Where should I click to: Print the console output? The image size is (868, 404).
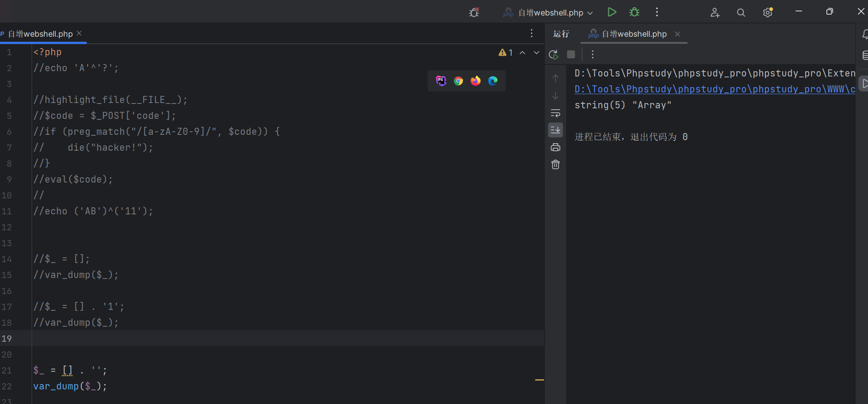coord(556,147)
